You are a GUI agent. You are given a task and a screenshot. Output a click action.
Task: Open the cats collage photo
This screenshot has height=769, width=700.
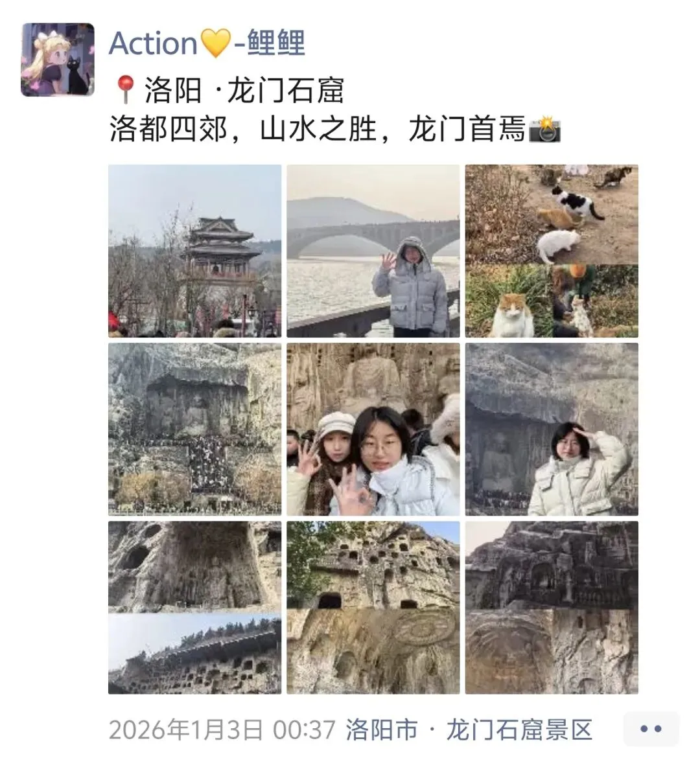[x=552, y=251]
